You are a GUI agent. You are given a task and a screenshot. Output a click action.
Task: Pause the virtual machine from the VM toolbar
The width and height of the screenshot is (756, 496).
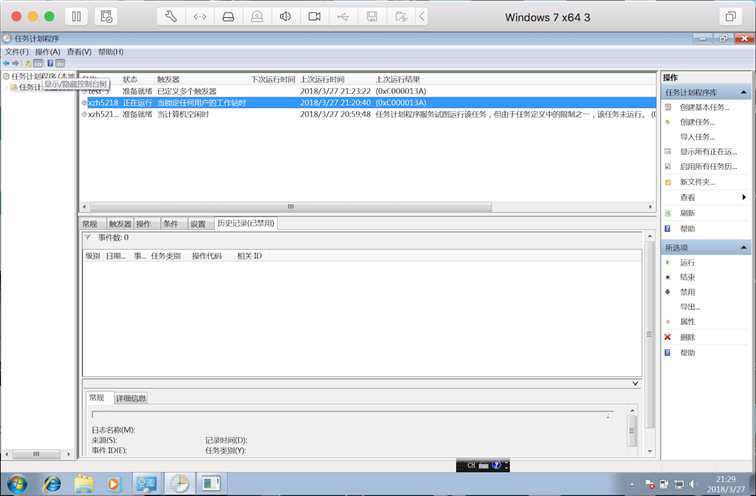76,17
